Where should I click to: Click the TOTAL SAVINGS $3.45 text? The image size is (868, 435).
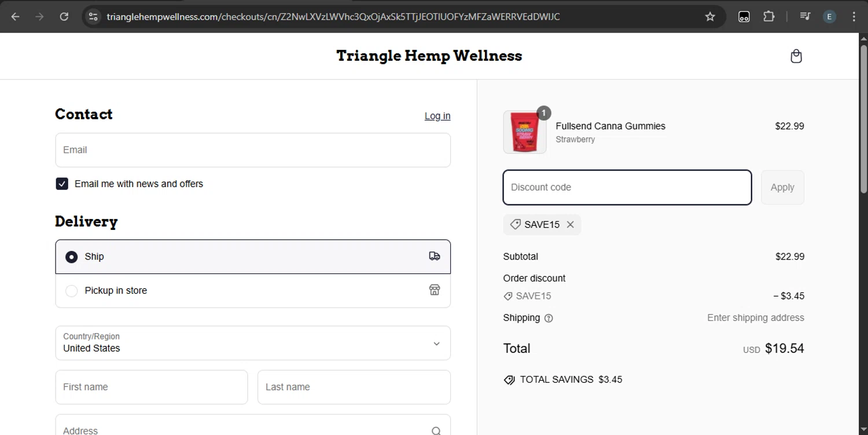(571, 380)
